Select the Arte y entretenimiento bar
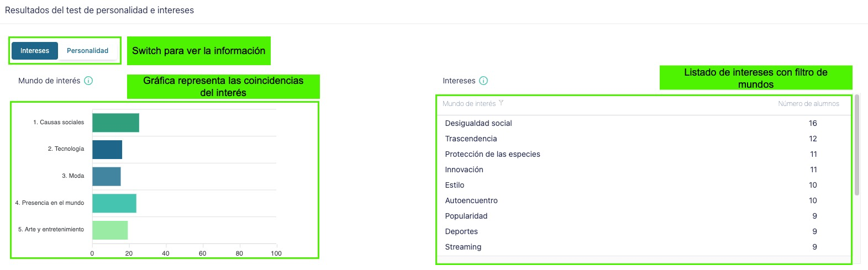 coord(110,230)
